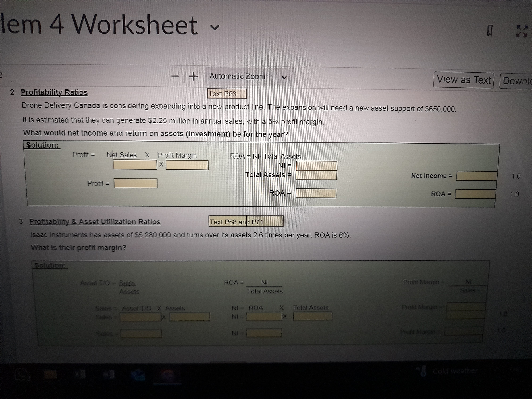Click the minus zoom out button
Screen dimensions: 532x399
point(175,76)
